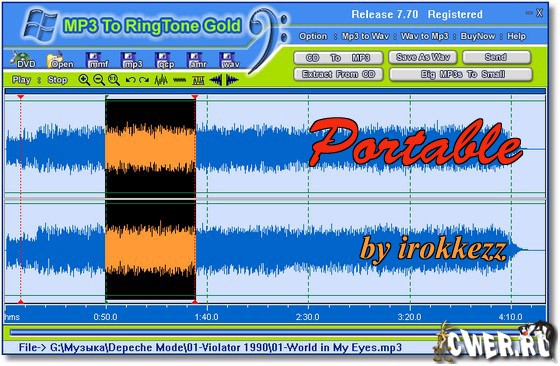The height and width of the screenshot is (366, 560).
Task: Click Extract From CD button
Action: click(338, 74)
